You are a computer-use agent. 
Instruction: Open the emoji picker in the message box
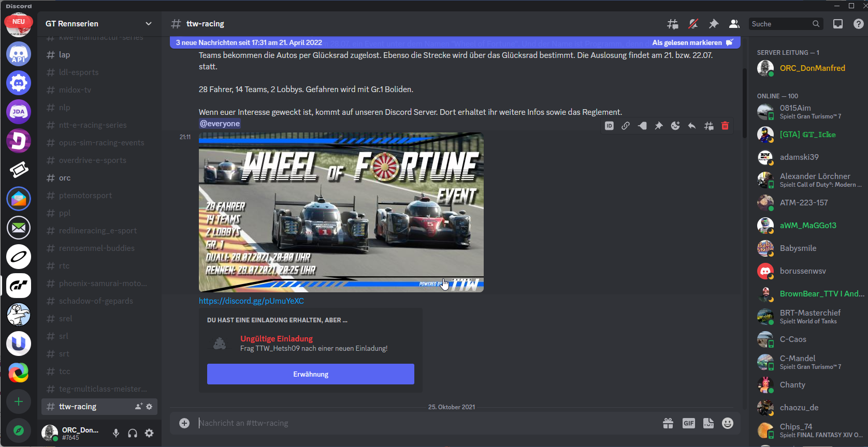[728, 423]
